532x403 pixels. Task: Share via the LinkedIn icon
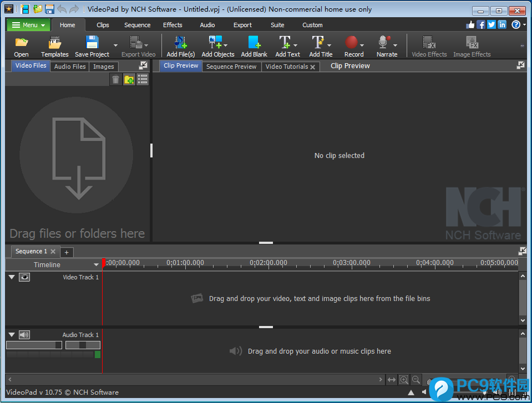[x=502, y=24]
